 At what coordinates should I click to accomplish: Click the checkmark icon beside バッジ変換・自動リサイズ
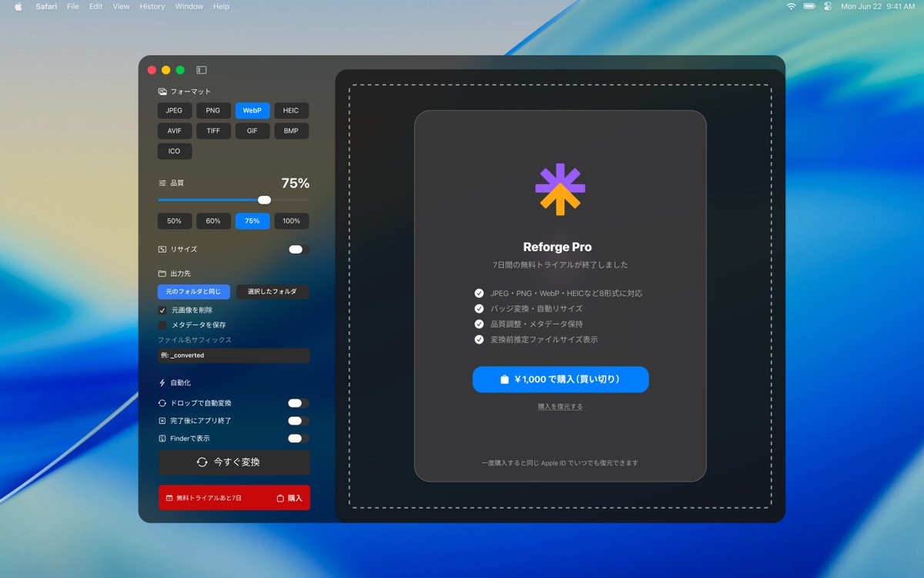coord(479,309)
